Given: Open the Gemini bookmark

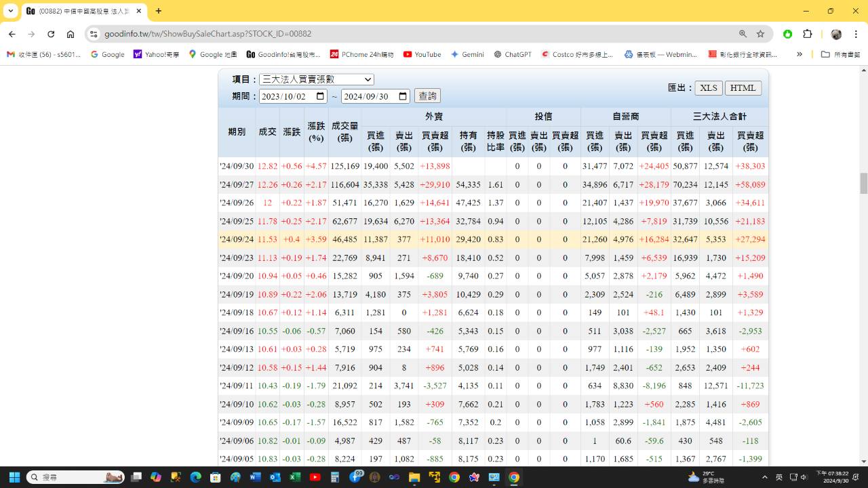Looking at the screenshot, I should [467, 54].
